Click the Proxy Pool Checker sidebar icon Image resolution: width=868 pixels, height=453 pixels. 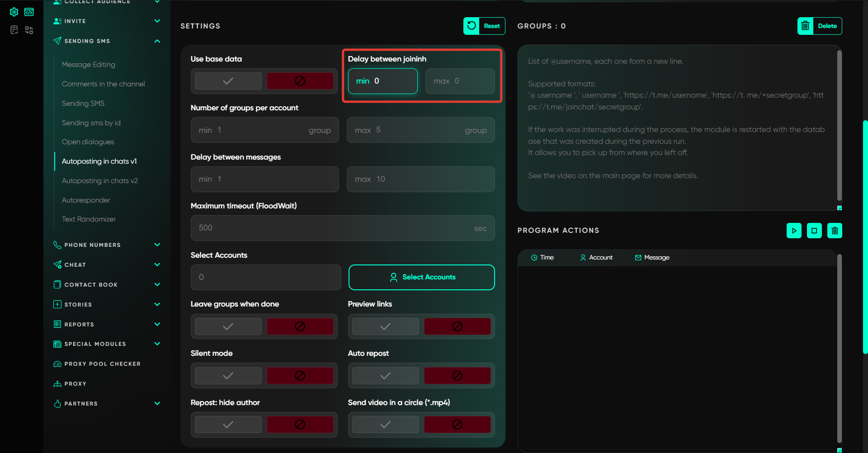[x=57, y=364]
